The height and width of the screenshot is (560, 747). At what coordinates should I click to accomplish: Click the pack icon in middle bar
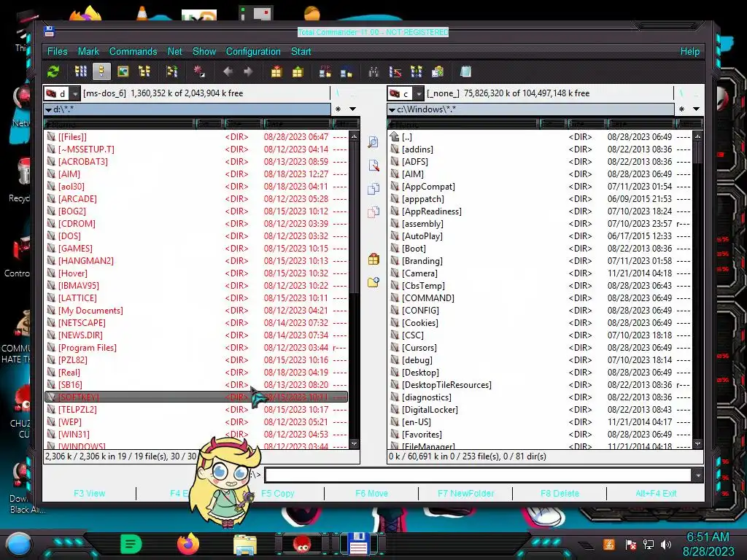(x=373, y=259)
